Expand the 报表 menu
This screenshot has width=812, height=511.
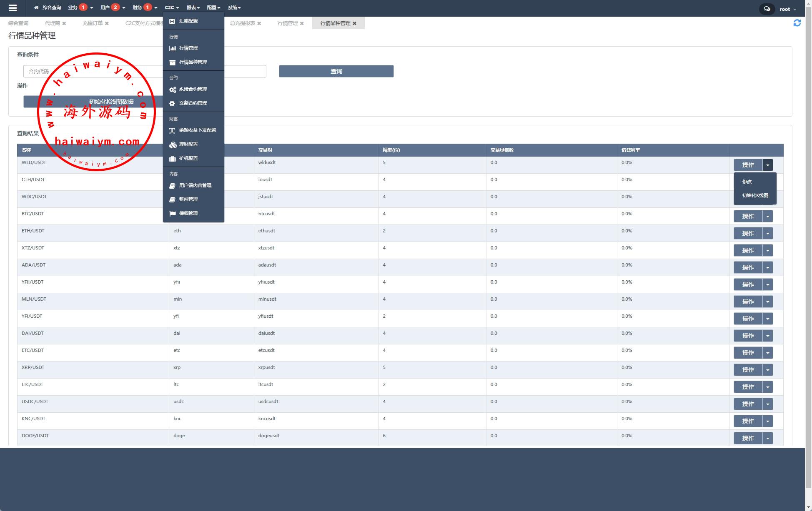pyautogui.click(x=193, y=7)
